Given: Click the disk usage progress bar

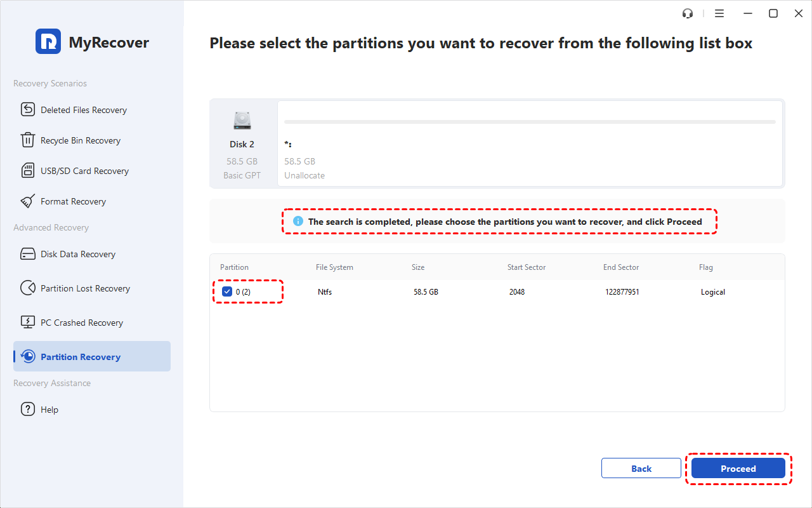Looking at the screenshot, I should pos(530,122).
